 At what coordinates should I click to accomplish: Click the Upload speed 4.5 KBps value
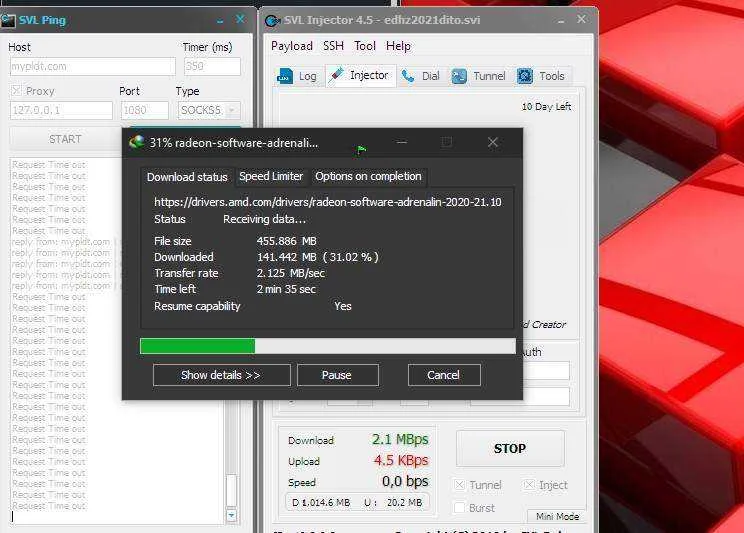[401, 460]
